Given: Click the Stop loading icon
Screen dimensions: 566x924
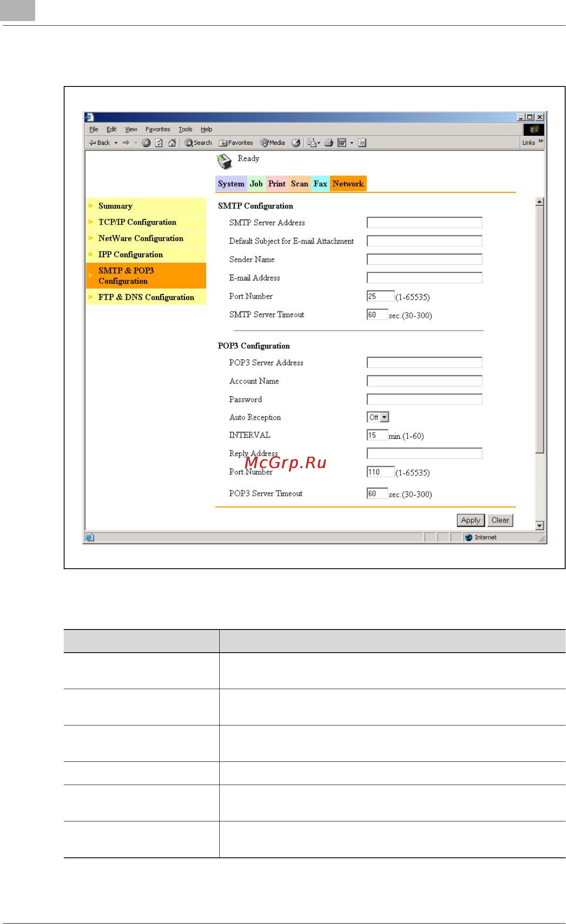Looking at the screenshot, I should [146, 143].
